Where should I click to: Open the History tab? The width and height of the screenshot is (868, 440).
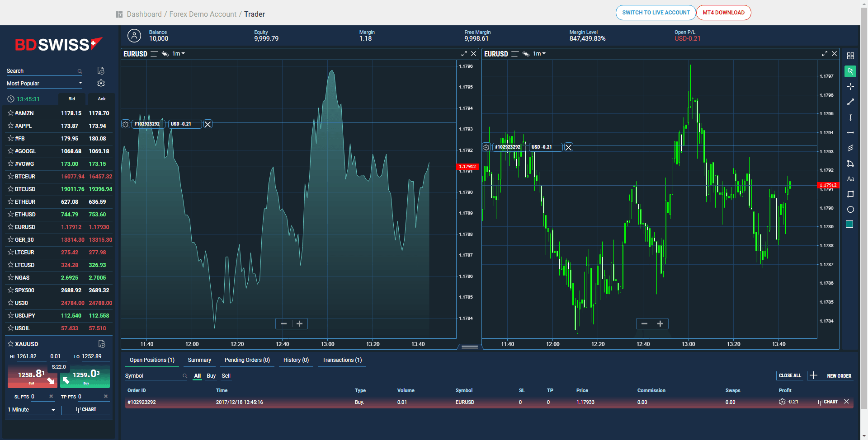point(296,360)
